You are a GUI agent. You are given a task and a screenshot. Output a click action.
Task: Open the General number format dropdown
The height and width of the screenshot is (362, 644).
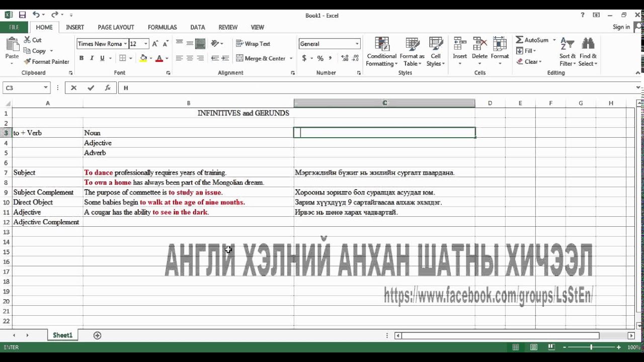(357, 44)
